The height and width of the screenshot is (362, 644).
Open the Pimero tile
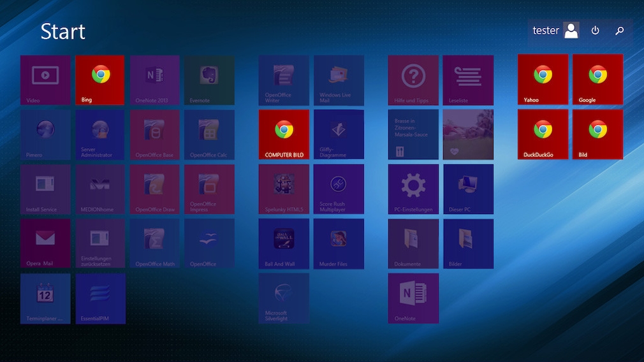45,134
